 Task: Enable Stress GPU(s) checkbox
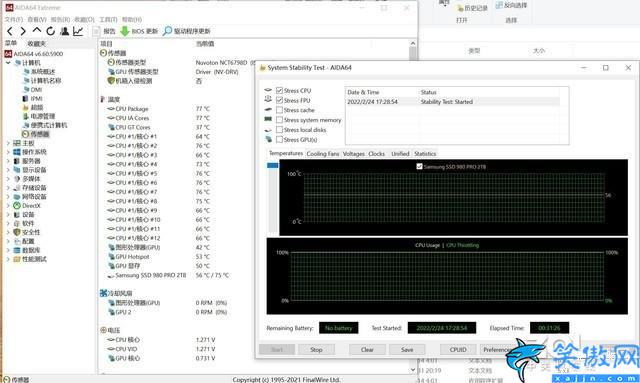tap(280, 139)
